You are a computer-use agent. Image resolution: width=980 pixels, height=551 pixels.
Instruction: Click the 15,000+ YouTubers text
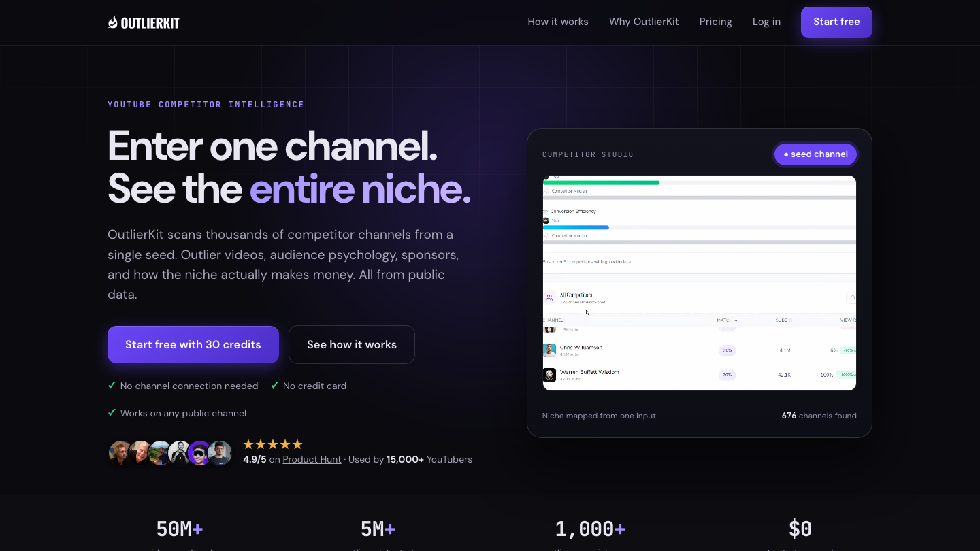point(429,459)
